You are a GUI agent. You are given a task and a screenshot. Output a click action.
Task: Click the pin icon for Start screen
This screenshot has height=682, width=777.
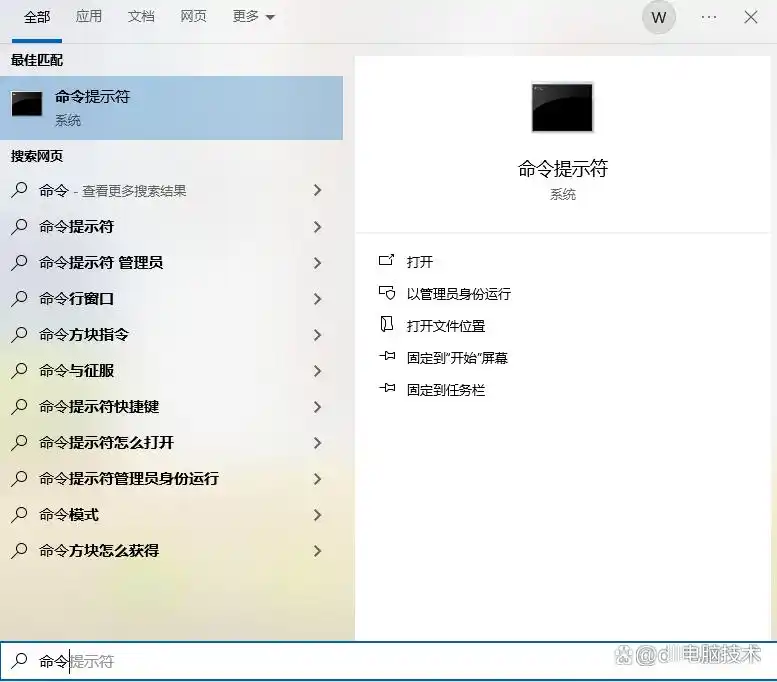click(387, 356)
